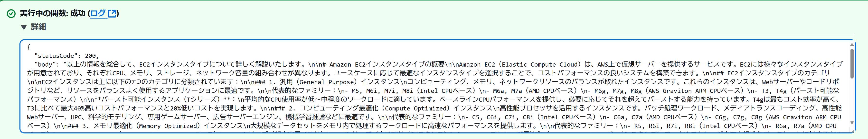Click the scrollbar thumb of the output box

[852, 63]
